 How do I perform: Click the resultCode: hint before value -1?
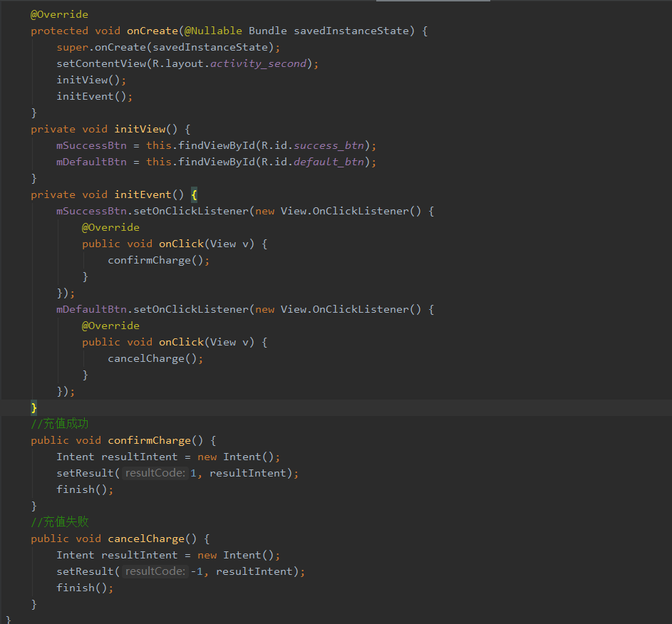pyautogui.click(x=155, y=571)
